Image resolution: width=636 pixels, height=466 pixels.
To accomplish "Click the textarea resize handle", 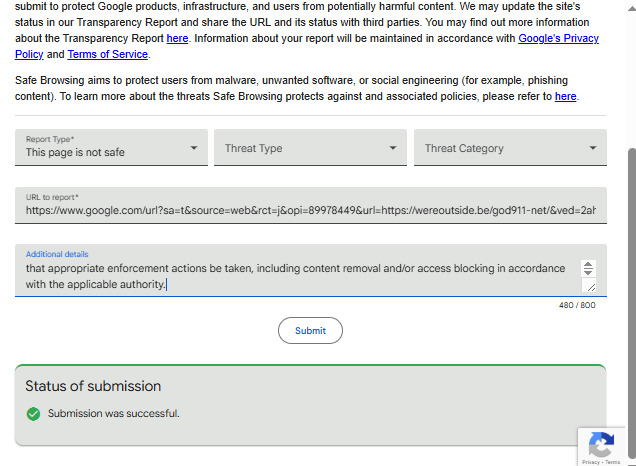I will [591, 286].
